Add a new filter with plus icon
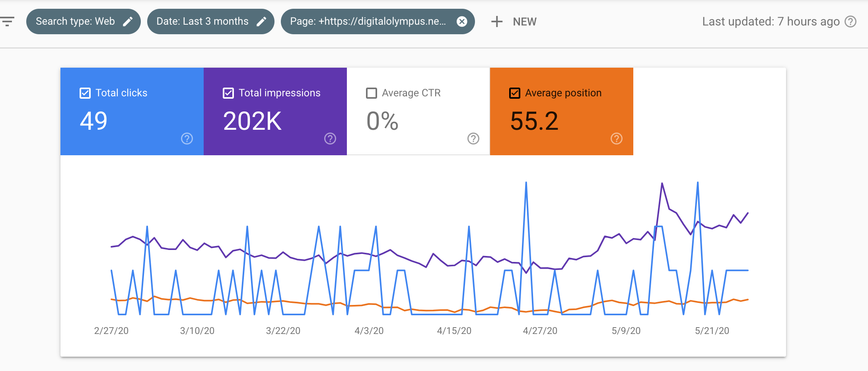Screen dimensions: 868x371 (x=497, y=21)
